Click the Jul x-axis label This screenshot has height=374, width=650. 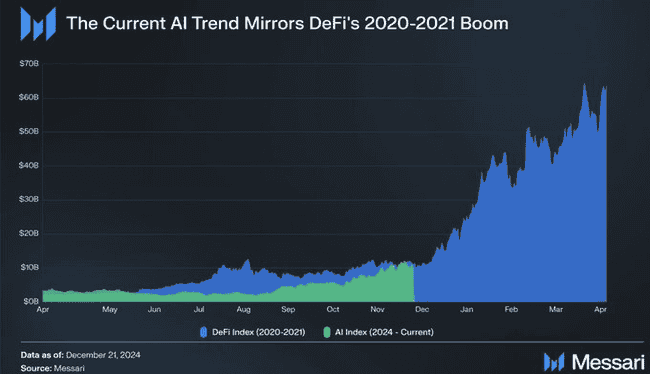coord(199,310)
